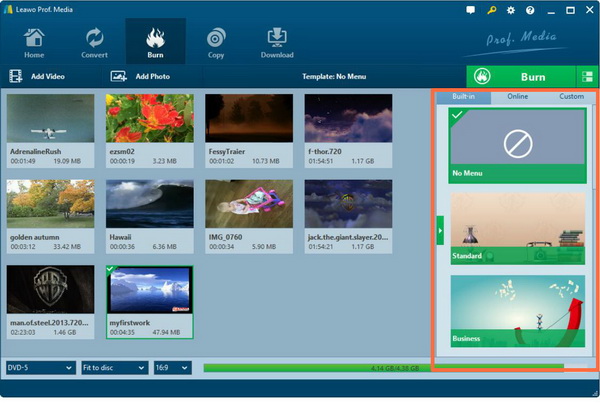
Task: Select the FessyTraier video thumbnail
Action: click(x=249, y=118)
